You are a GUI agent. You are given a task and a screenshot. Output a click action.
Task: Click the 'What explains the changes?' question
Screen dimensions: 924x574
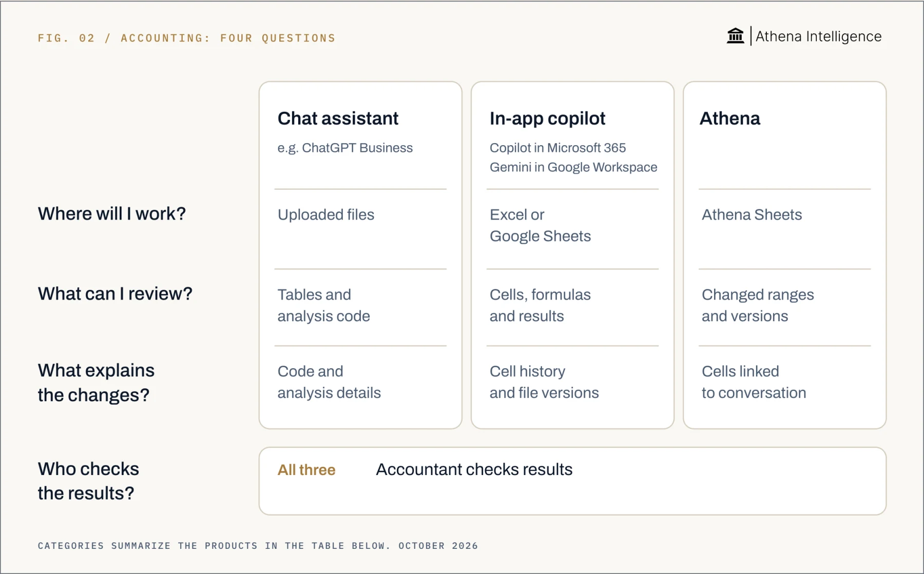[x=96, y=383]
